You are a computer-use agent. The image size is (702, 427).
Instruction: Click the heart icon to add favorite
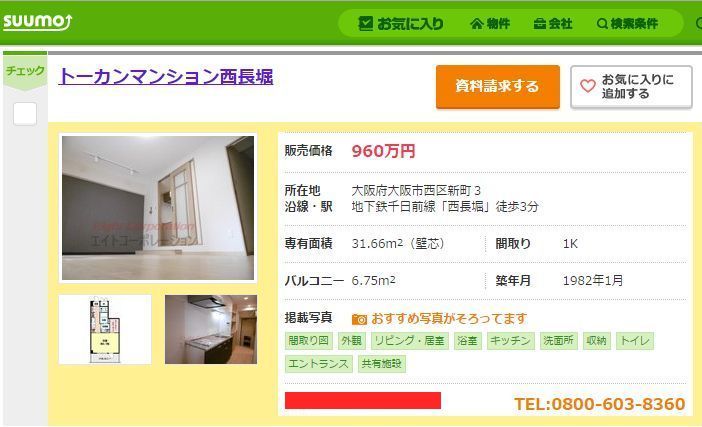(x=587, y=86)
